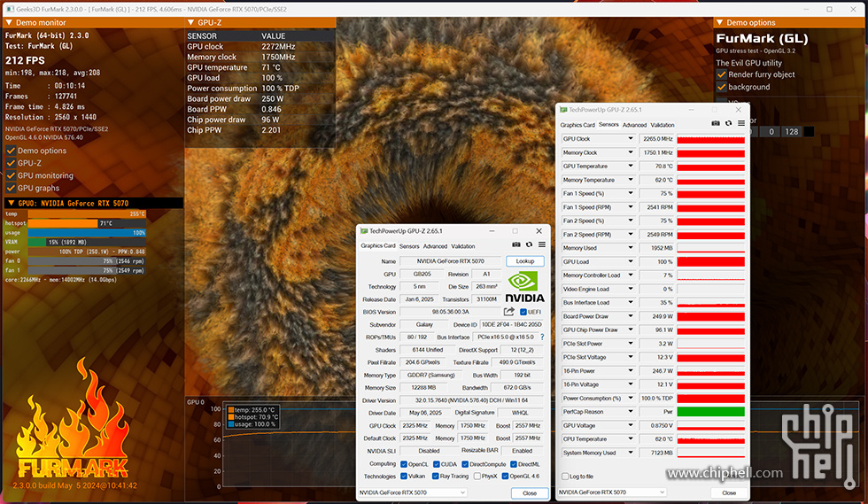Click the BIOS share/export arrow icon
The image size is (868, 504).
(508, 312)
